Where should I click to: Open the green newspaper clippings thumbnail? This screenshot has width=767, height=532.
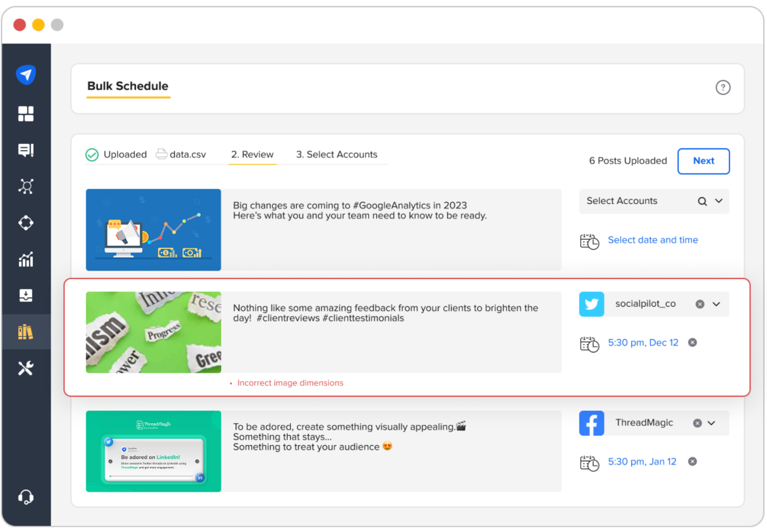pos(153,332)
